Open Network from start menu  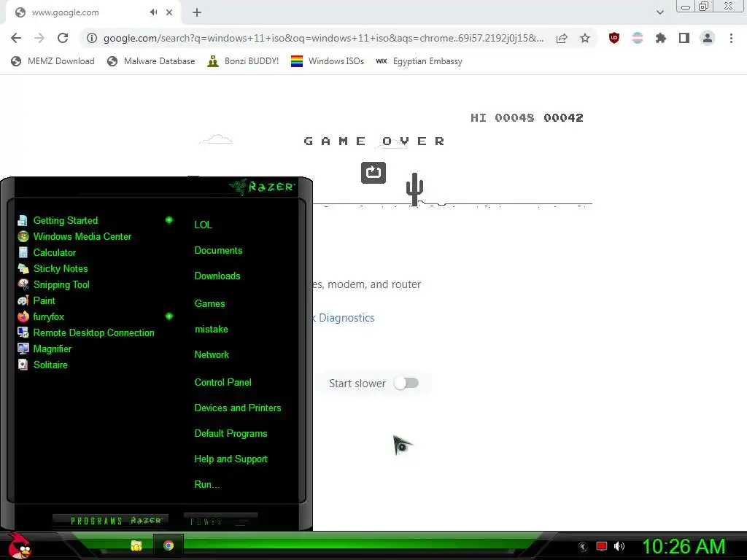(x=212, y=355)
